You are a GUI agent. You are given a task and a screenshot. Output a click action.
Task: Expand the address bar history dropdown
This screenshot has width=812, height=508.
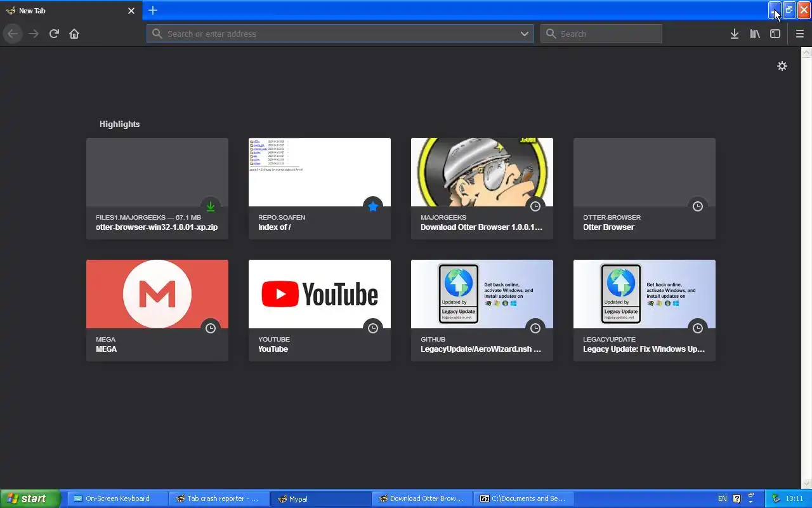click(525, 34)
